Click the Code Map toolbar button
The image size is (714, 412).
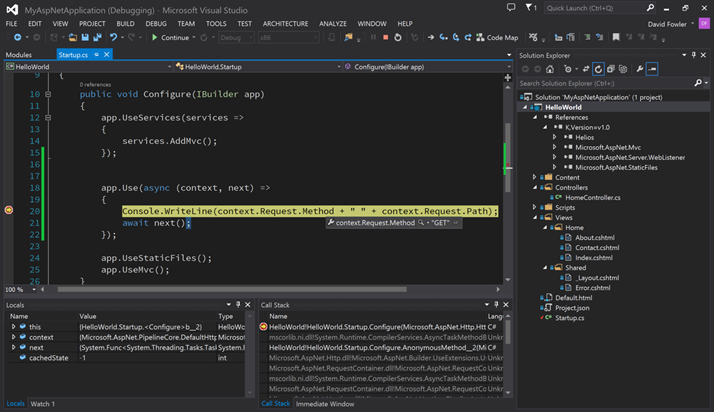click(496, 38)
